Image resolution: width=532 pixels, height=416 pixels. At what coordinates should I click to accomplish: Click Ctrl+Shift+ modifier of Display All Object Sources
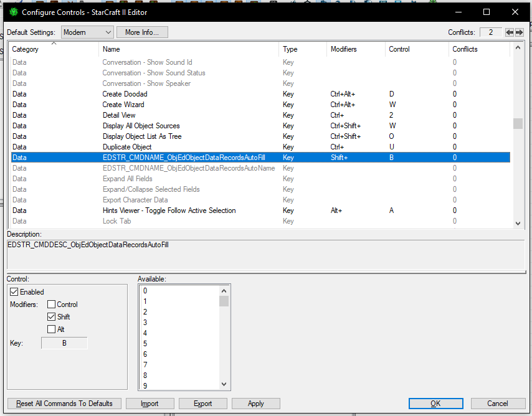(345, 126)
